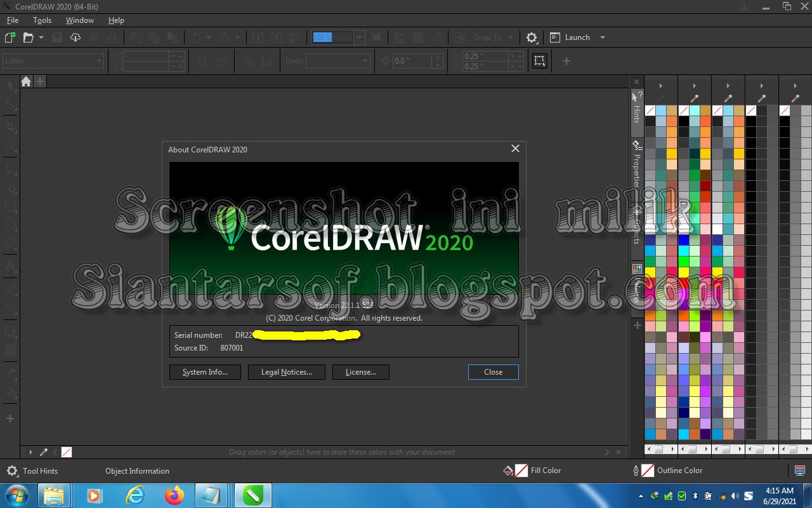This screenshot has width=812, height=508.
Task: Click the New document icon
Action: (x=10, y=37)
